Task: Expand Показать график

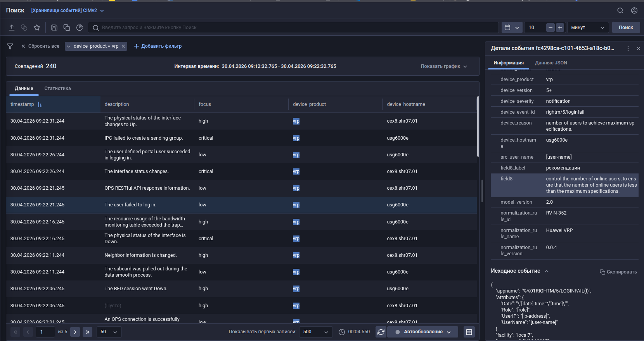Action: [444, 66]
